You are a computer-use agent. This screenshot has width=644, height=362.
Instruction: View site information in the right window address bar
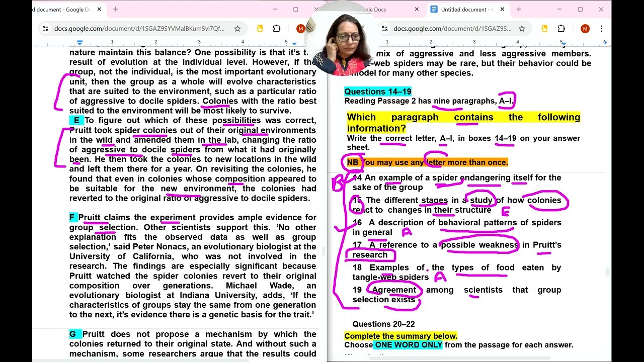pyautogui.click(x=384, y=29)
